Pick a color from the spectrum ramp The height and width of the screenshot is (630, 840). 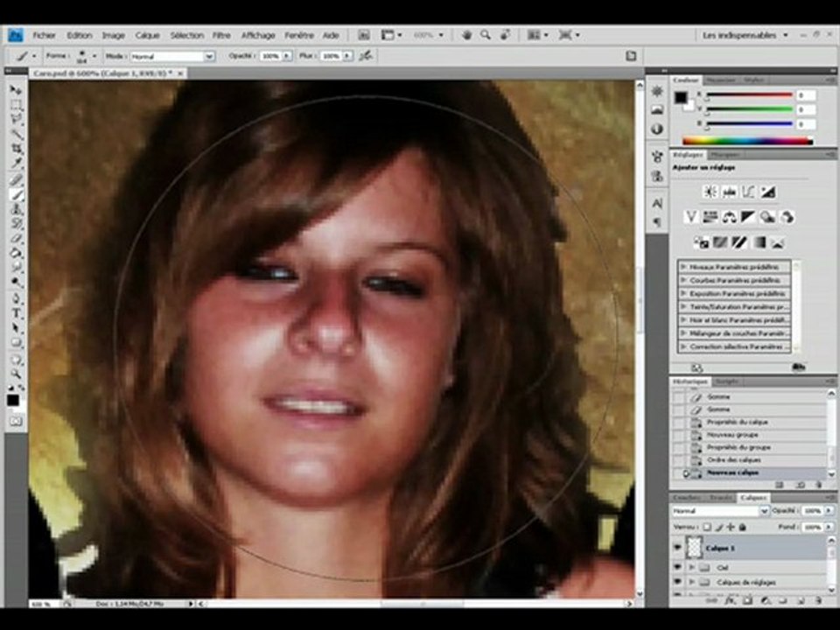coord(747,142)
